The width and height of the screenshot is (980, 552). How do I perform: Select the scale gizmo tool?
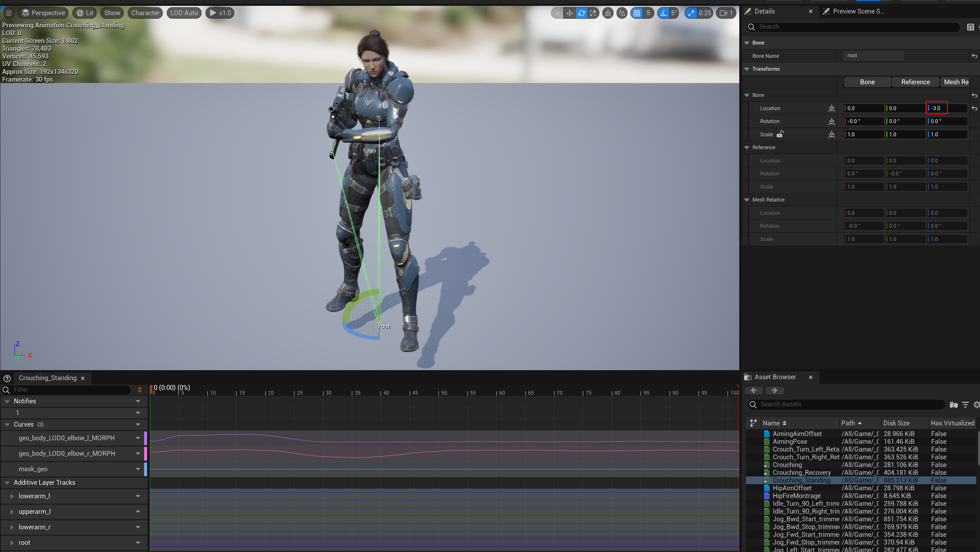593,13
